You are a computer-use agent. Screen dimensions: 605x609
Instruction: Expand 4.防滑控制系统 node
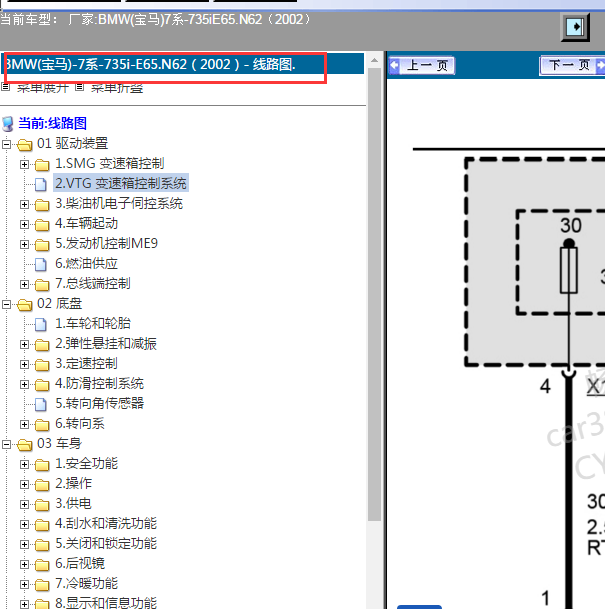(24, 385)
